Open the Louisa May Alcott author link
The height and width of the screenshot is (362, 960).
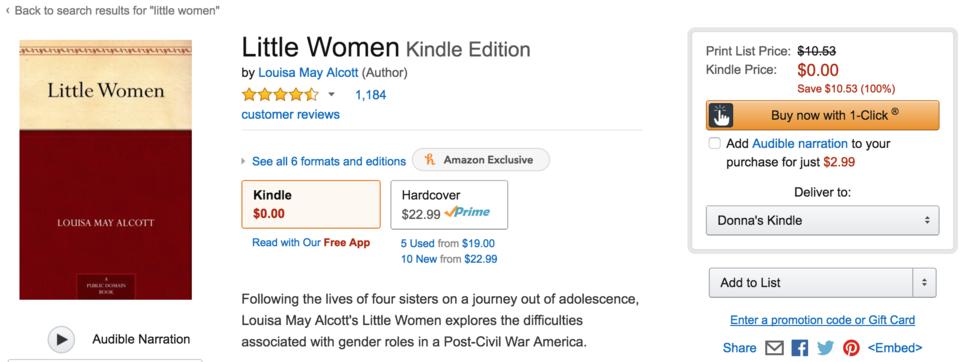click(x=308, y=73)
